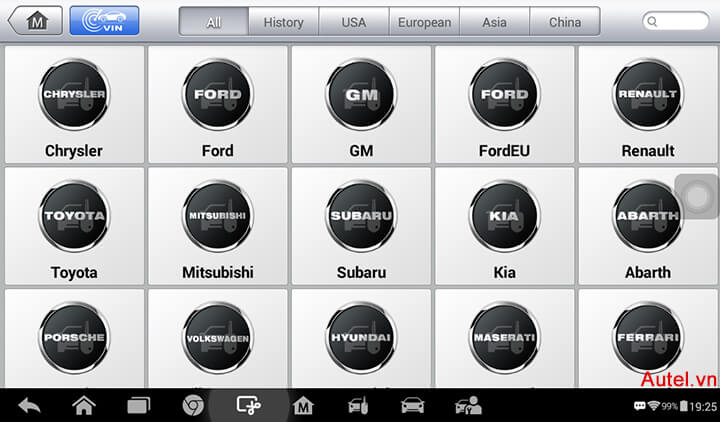Select the Renault brand icon
The width and height of the screenshot is (720, 422).
[x=648, y=95]
